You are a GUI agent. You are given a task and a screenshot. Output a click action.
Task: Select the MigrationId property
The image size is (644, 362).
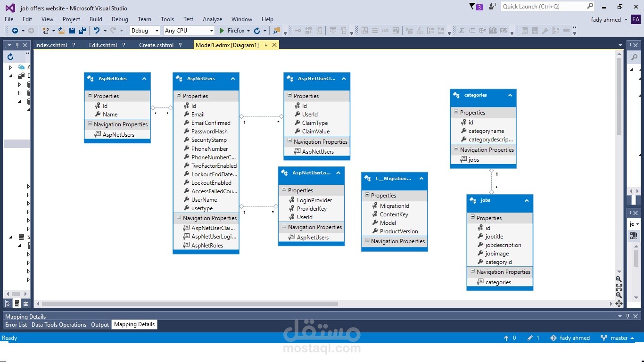pos(395,206)
